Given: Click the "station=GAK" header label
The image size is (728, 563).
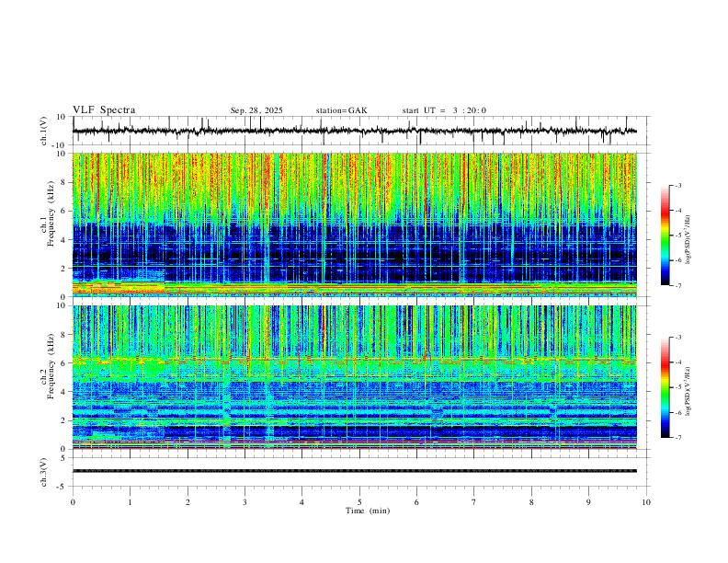Looking at the screenshot, I should pyautogui.click(x=341, y=110).
